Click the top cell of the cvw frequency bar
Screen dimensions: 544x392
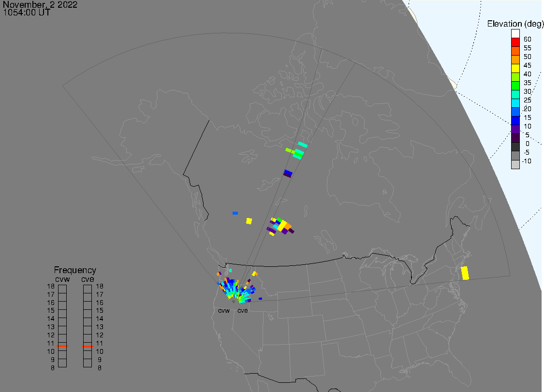[62, 289]
